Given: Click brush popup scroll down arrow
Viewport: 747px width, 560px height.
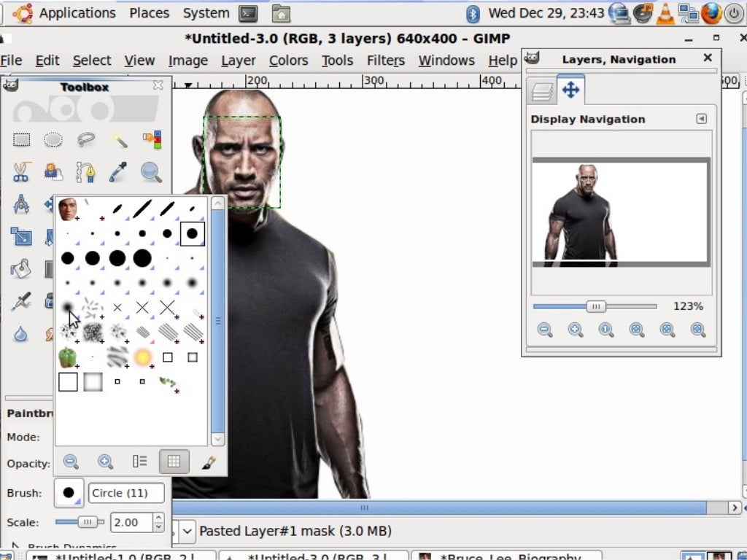Looking at the screenshot, I should 217,438.
